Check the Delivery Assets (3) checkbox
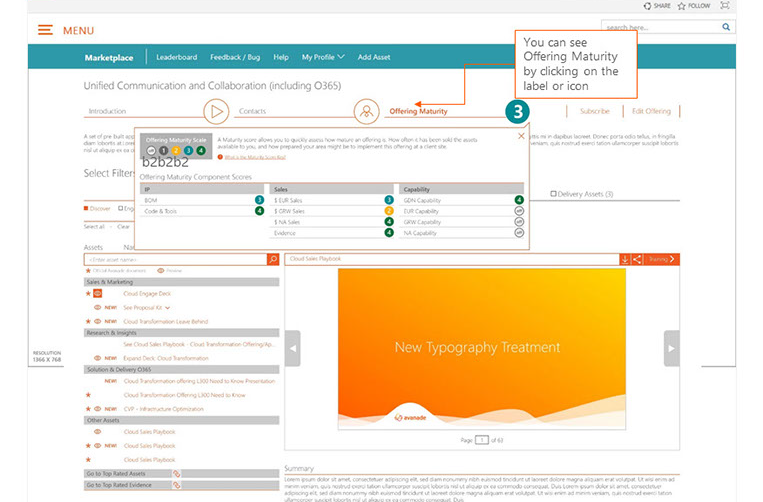This screenshot has height=502, width=763. [x=555, y=194]
